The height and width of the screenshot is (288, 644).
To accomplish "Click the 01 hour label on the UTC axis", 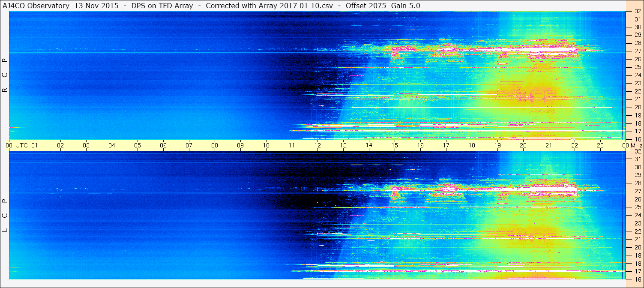I will [35, 145].
